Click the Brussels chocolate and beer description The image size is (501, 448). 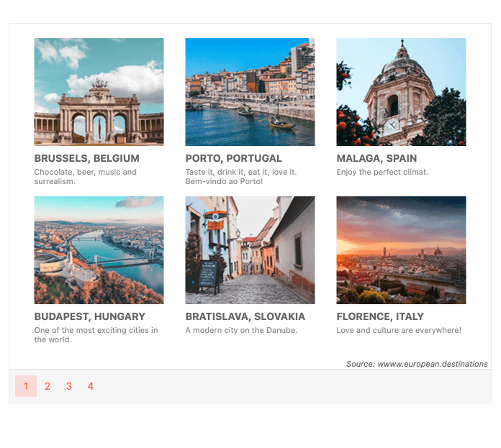85,177
